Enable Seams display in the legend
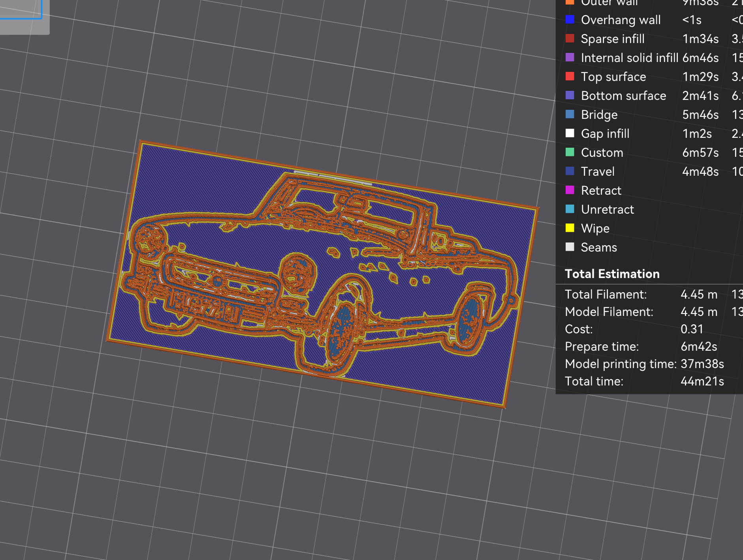The width and height of the screenshot is (743, 560). click(598, 247)
